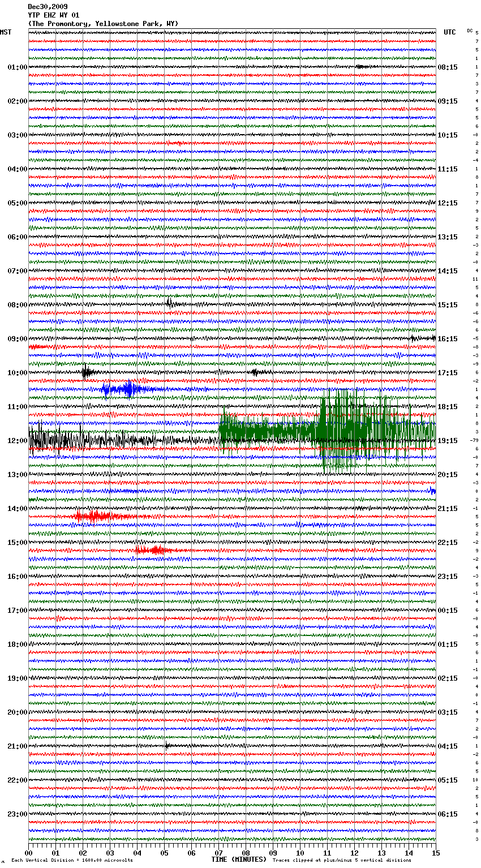481x868 pixels.
Task: Click the '19:00' MST time label
Action: (18, 678)
